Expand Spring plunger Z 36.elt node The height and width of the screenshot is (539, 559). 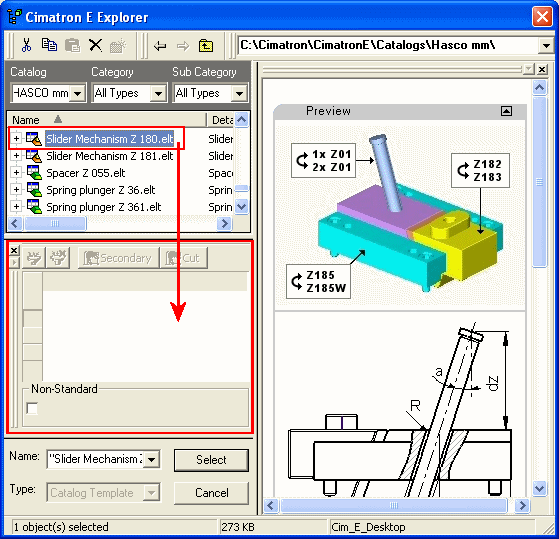pyautogui.click(x=16, y=190)
